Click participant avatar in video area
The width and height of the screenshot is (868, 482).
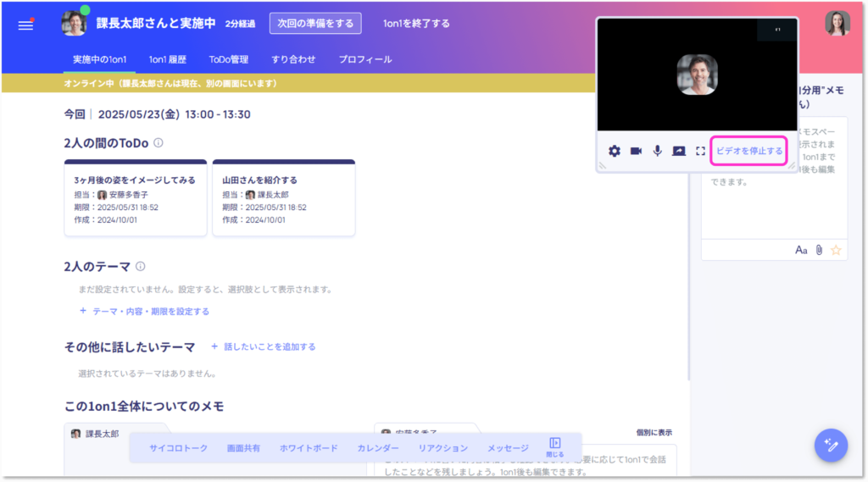tap(697, 75)
